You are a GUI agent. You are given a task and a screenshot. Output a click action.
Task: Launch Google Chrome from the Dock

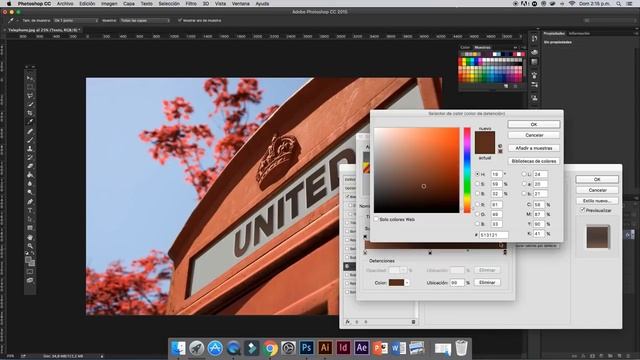pyautogui.click(x=270, y=348)
